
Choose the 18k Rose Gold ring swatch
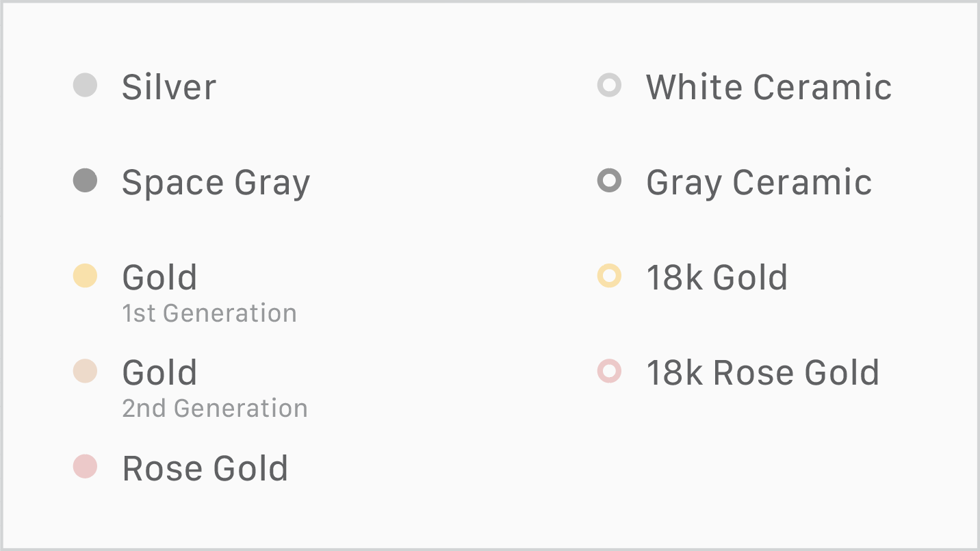point(609,372)
